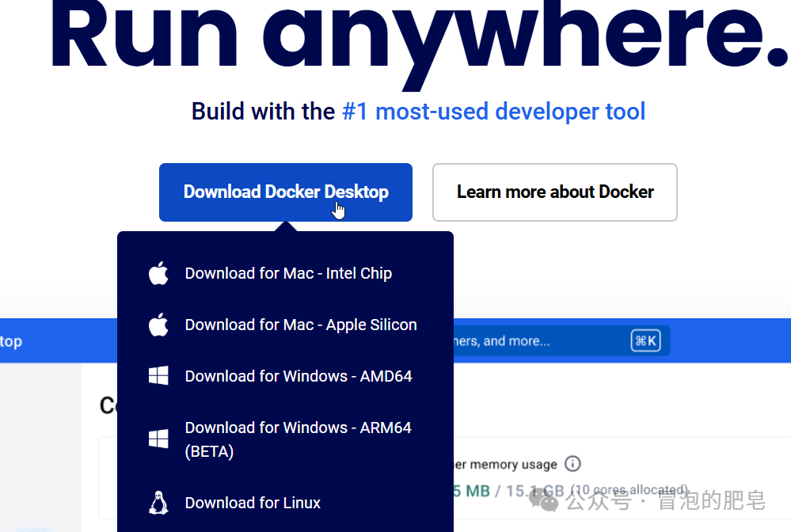Select "Download for Windows - ARM64 (BETA)" entry
Viewport: 791px width, 532px height.
coord(298,439)
